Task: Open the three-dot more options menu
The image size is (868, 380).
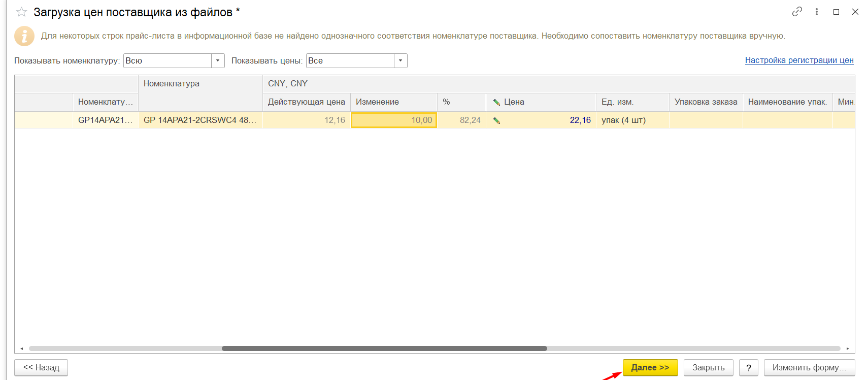Action: 817,12
